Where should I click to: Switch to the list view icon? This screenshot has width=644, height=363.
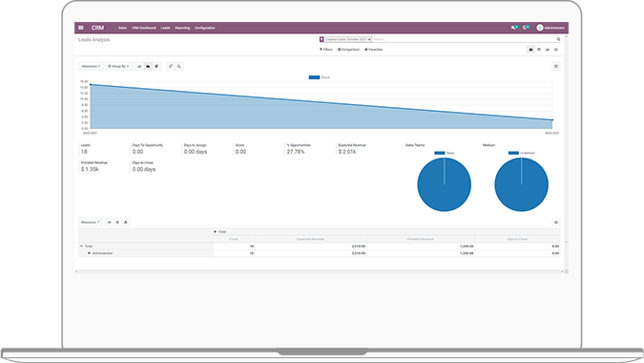pyautogui.click(x=555, y=50)
